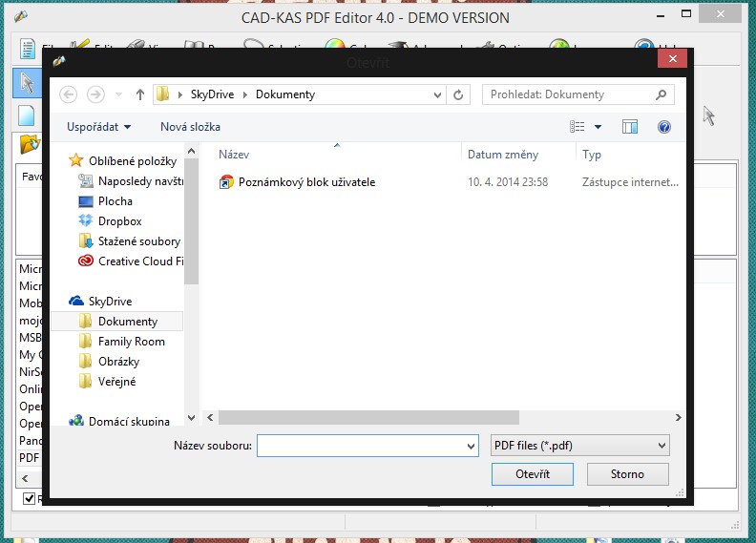Go up one folder level

point(139,94)
